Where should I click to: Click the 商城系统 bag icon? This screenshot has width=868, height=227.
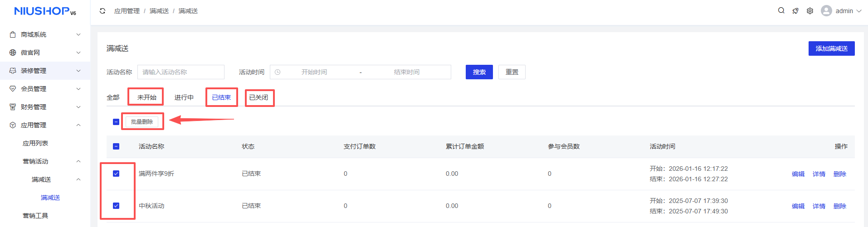click(x=13, y=34)
